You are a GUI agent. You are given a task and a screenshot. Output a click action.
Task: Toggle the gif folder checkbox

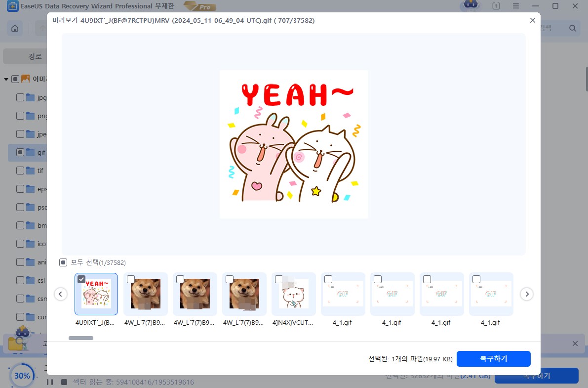coord(20,153)
